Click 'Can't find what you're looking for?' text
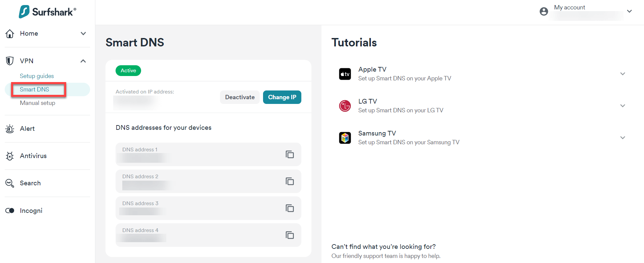 [x=384, y=247]
